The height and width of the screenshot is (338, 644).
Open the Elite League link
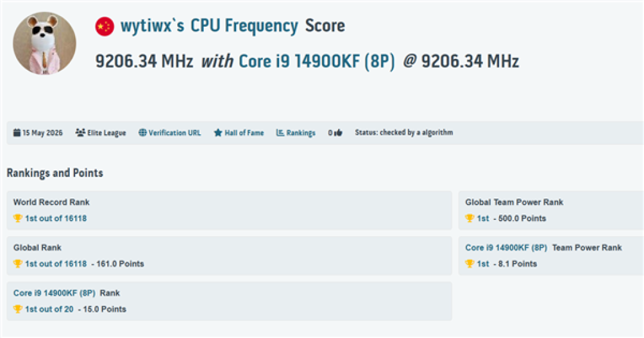pos(106,133)
